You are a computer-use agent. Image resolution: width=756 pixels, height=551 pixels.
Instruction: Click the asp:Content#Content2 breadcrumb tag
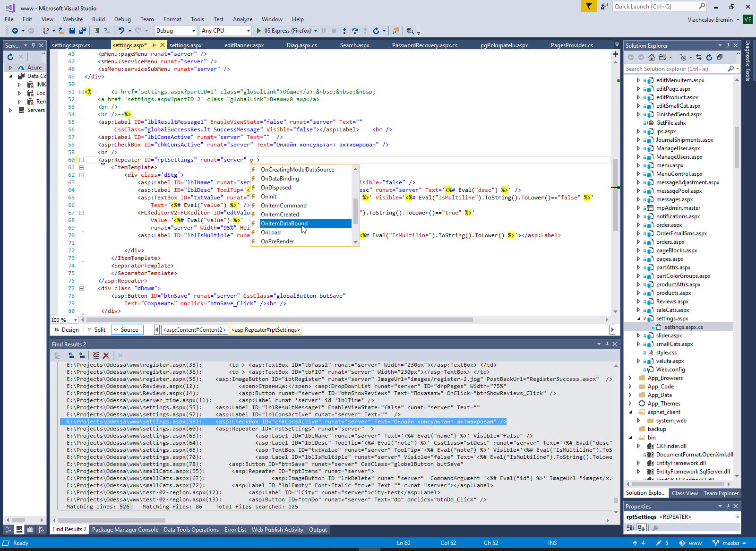click(194, 330)
